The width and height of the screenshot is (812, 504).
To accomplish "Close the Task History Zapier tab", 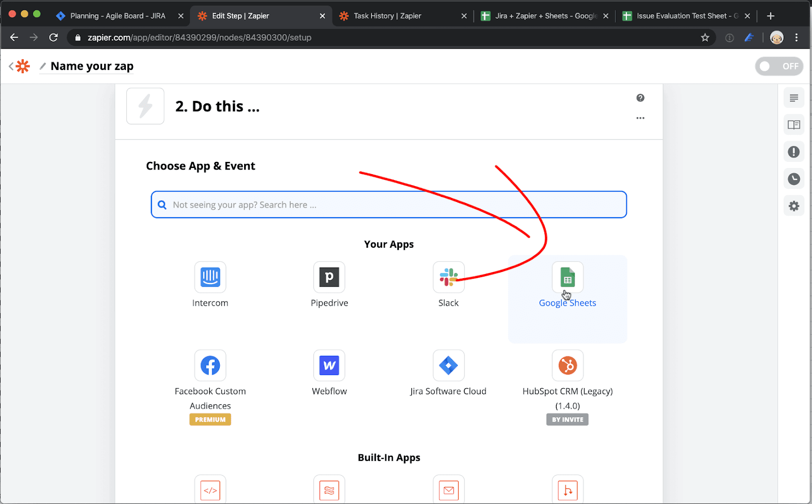I will point(464,16).
